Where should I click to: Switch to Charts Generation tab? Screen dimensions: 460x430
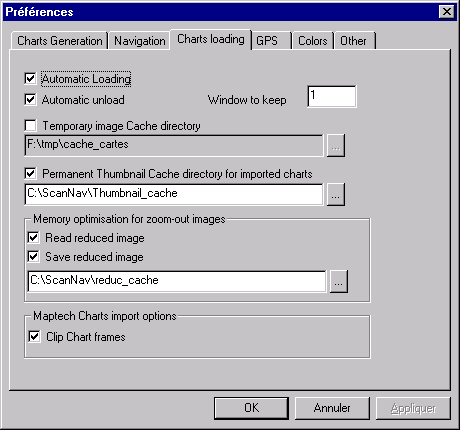pos(60,41)
